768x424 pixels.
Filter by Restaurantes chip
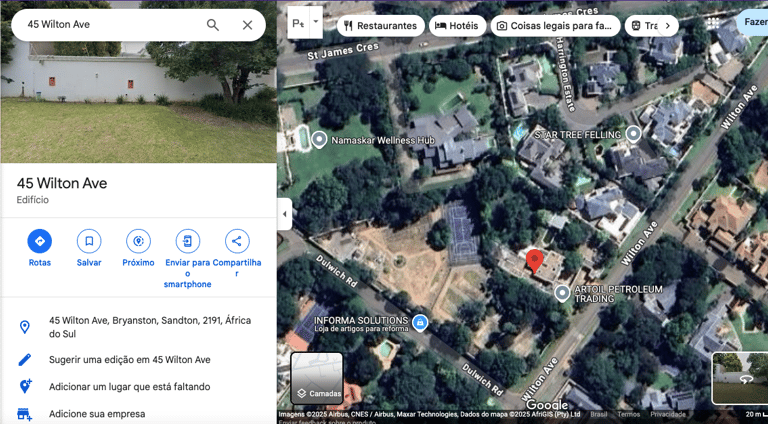click(380, 26)
